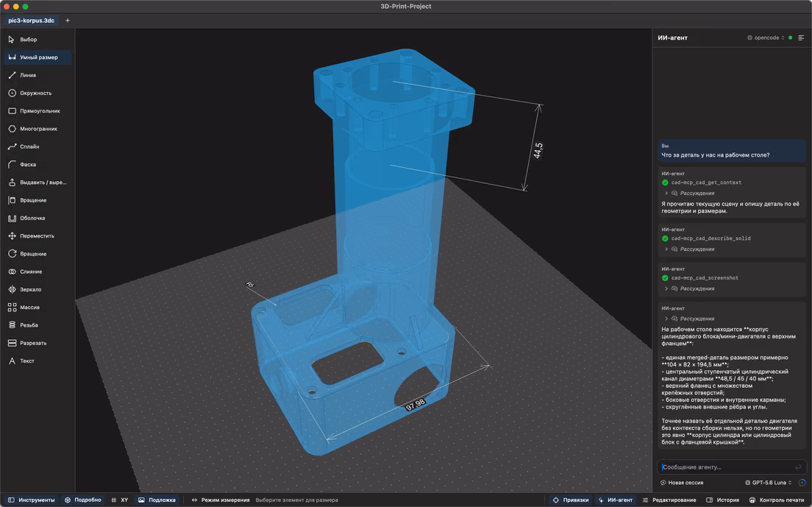Image resolution: width=812 pixels, height=507 pixels.
Task: Select the Фаска chamfer tool
Action: [38, 165]
